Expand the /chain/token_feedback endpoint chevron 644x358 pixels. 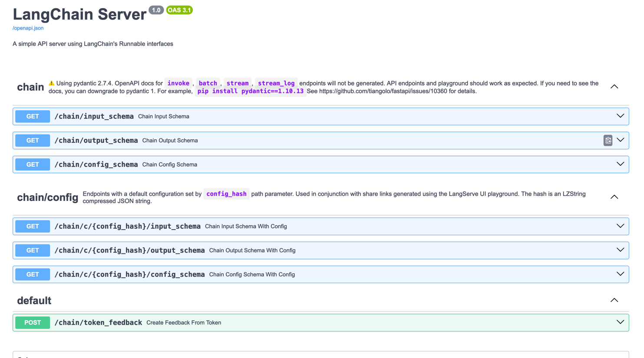tap(620, 322)
